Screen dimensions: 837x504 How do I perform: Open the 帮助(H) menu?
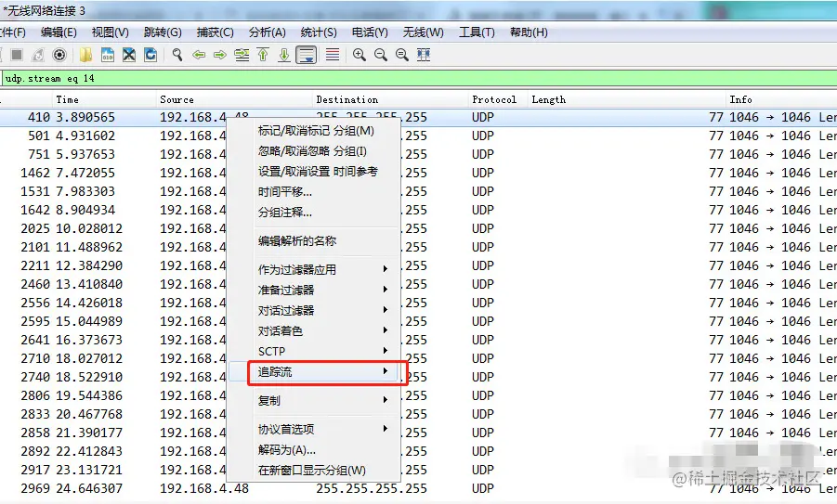click(529, 32)
